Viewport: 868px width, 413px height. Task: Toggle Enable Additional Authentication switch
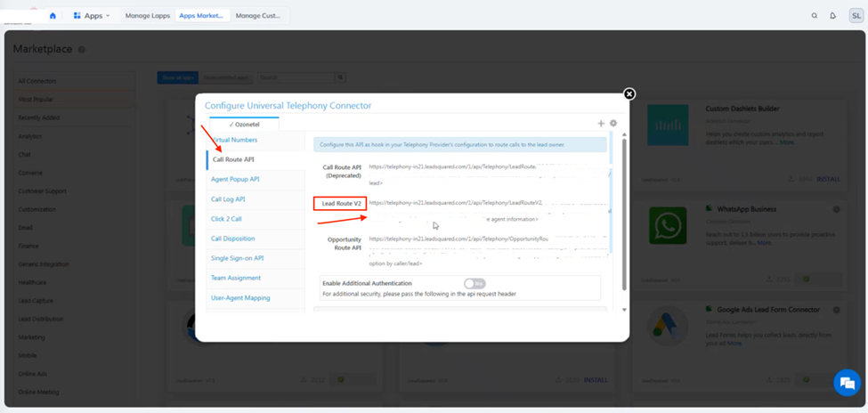coord(475,283)
